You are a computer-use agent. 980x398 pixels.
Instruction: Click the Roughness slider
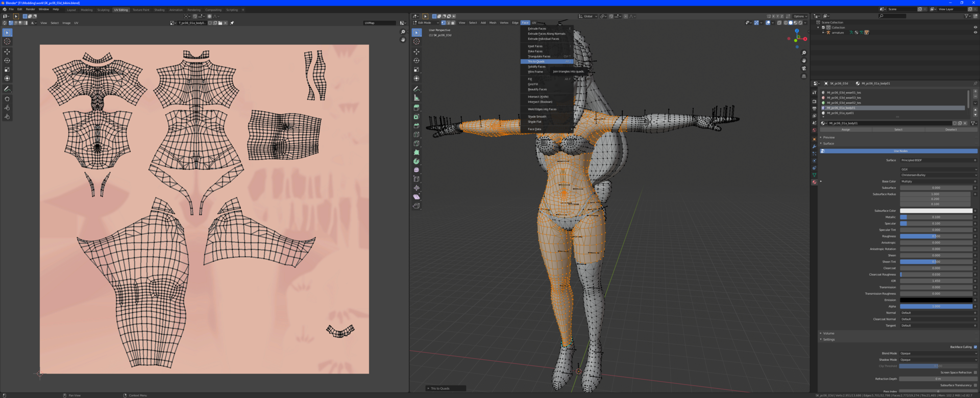(x=936, y=236)
